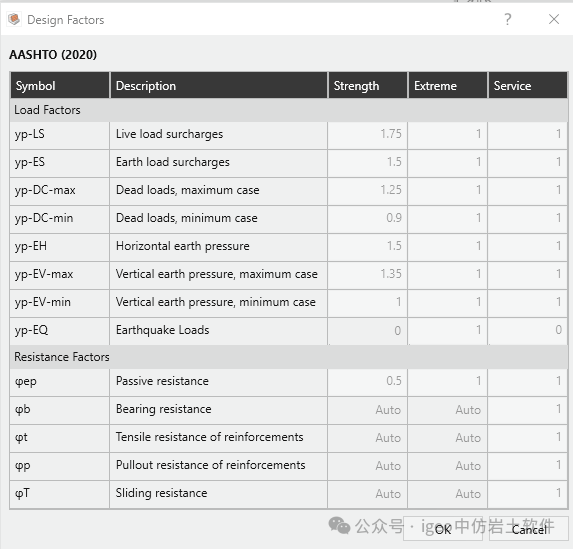Dismiss dialog using Cancel button
573x549 pixels.
click(529, 529)
